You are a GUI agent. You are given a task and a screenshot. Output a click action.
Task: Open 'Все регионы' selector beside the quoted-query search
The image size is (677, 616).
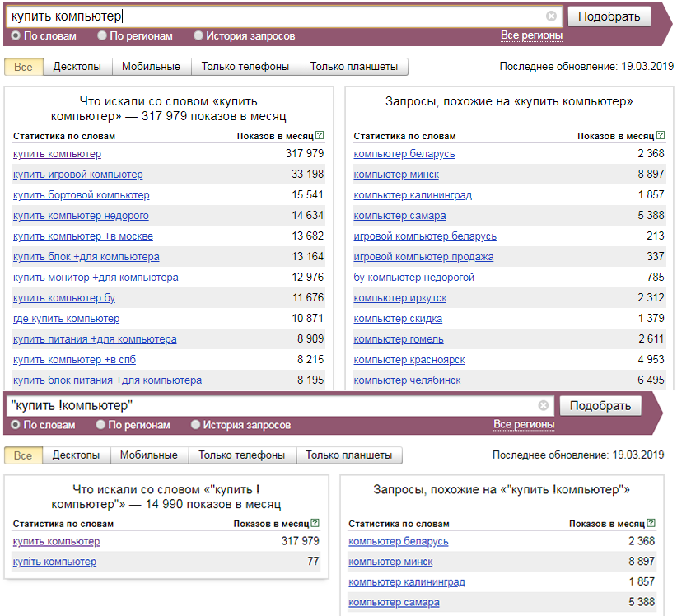click(x=524, y=424)
